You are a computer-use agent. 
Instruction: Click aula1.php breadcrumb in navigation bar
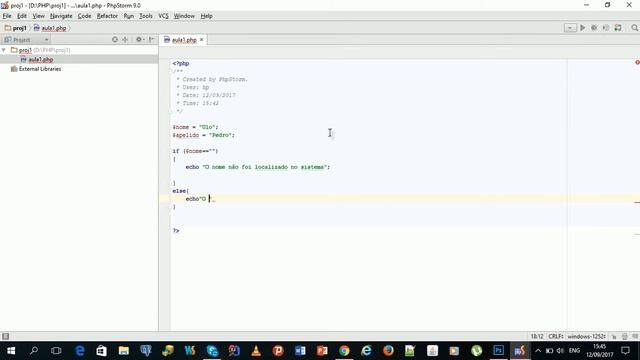click(50, 28)
